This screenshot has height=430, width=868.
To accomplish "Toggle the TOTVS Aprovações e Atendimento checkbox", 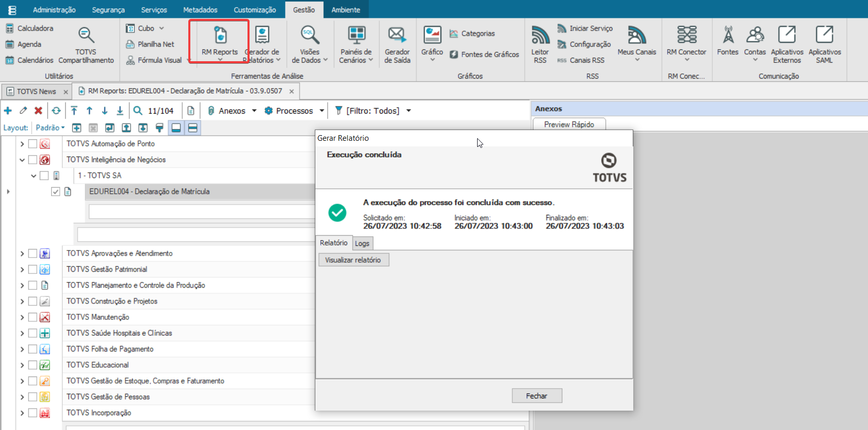I will [x=33, y=254].
